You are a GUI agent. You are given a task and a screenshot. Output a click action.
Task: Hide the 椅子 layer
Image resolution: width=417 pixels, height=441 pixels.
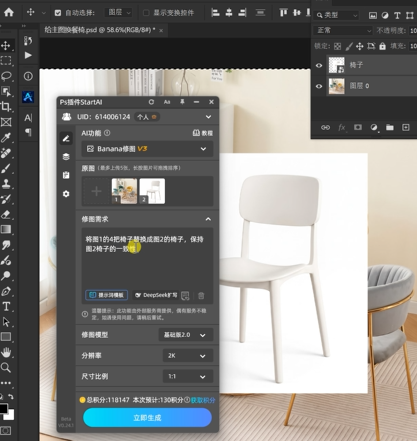tap(319, 65)
